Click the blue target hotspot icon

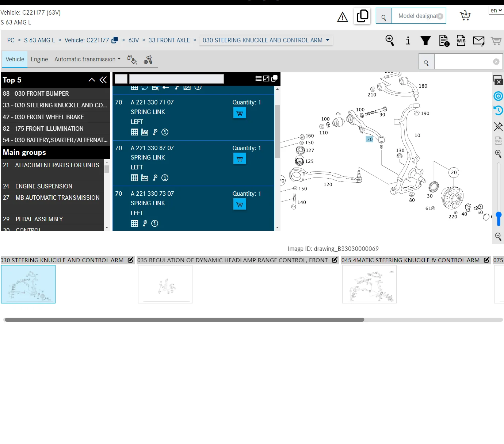[498, 96]
